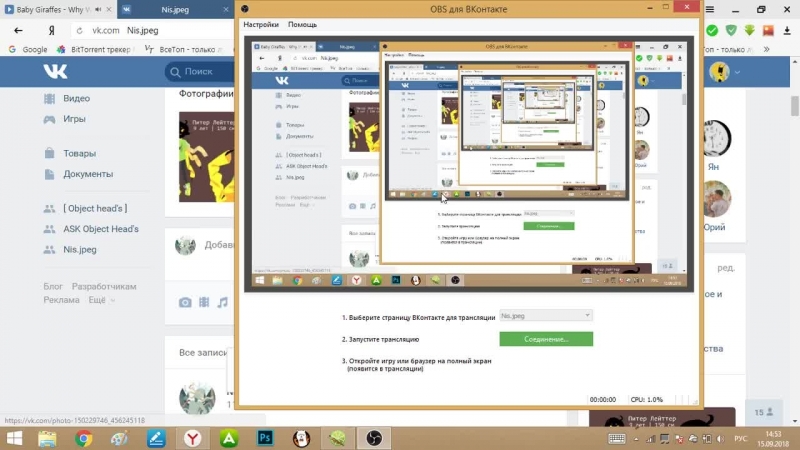Open Google Chrome from taskbar
The height and width of the screenshot is (450, 800).
tap(84, 438)
